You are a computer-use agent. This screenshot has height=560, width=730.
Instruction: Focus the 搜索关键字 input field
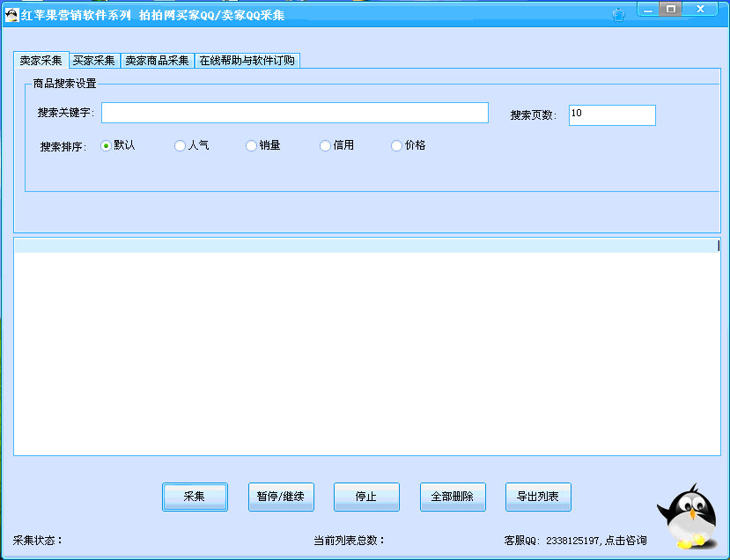tap(295, 113)
